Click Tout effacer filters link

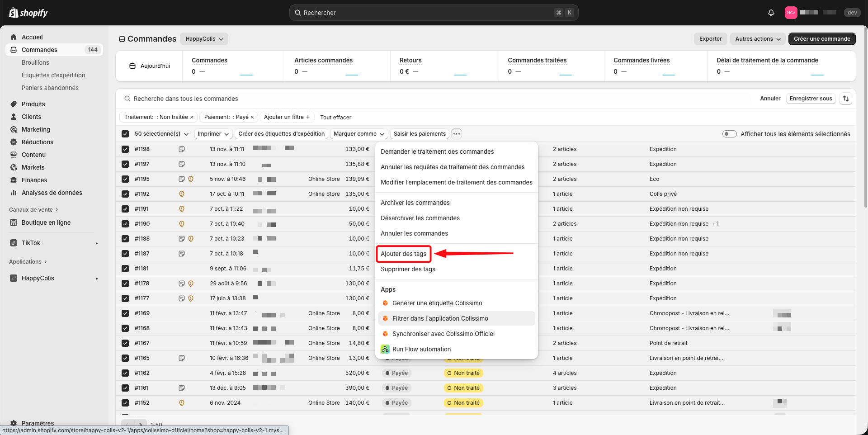[x=335, y=117]
